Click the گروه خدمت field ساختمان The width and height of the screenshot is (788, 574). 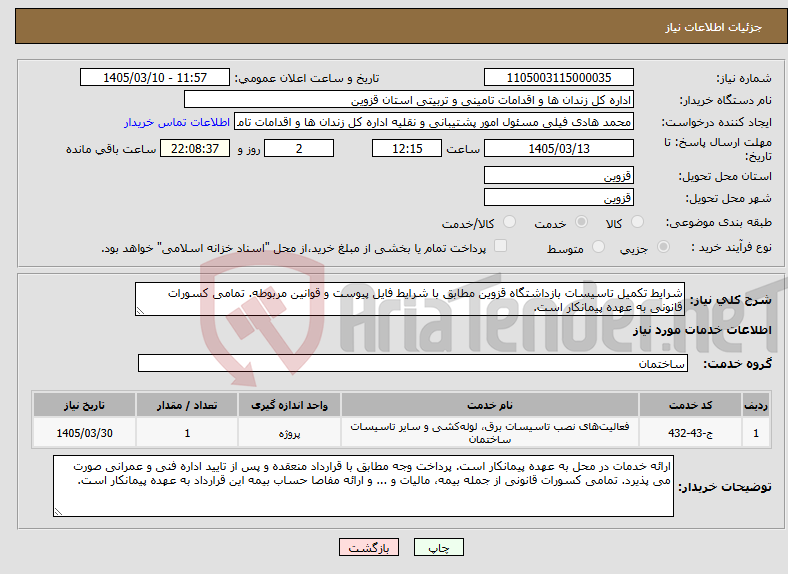point(413,363)
